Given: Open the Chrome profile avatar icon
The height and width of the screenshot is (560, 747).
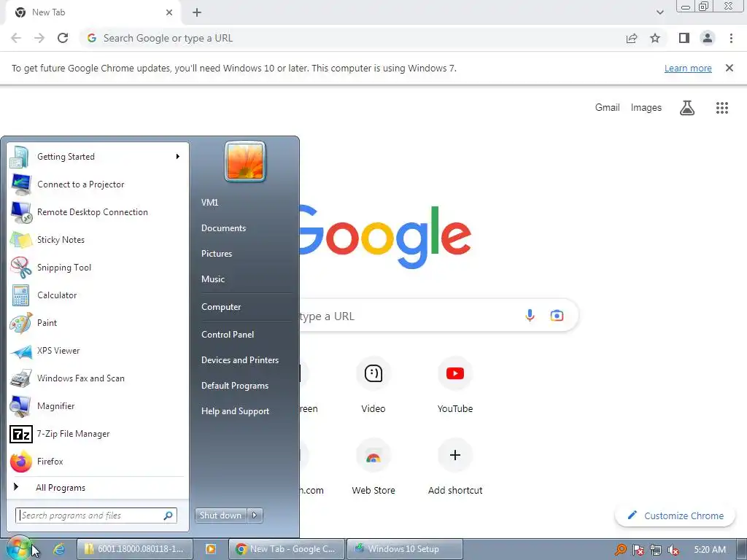Looking at the screenshot, I should click(x=708, y=38).
